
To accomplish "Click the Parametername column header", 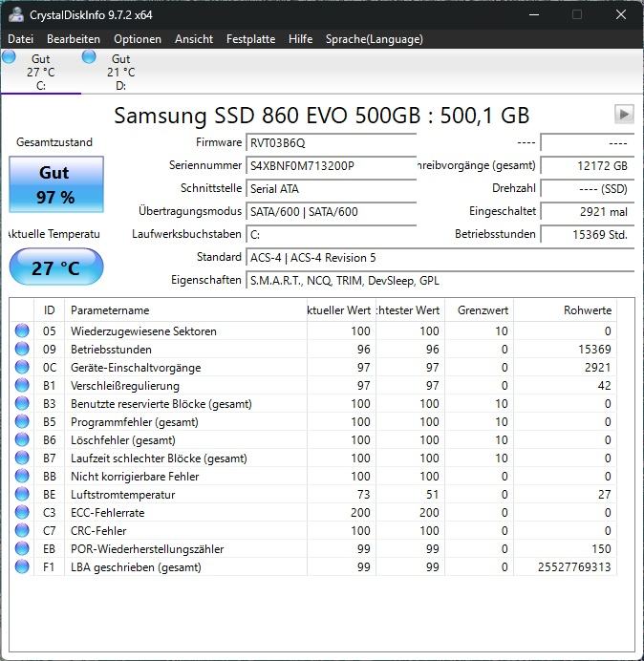I will [x=185, y=310].
